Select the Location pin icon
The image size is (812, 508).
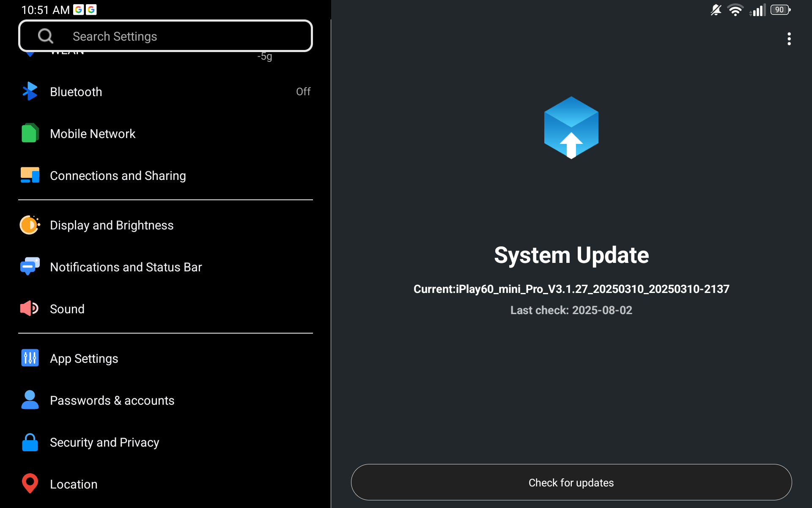[x=30, y=483]
